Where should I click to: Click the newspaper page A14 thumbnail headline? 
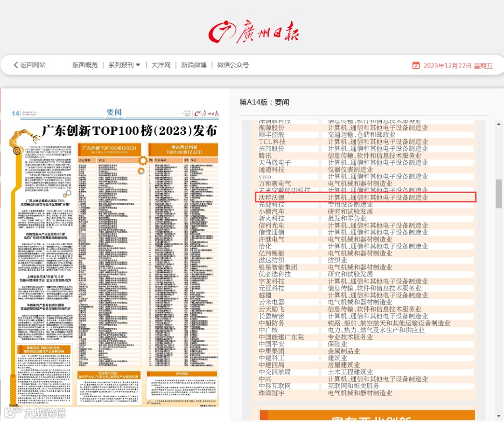(130, 131)
